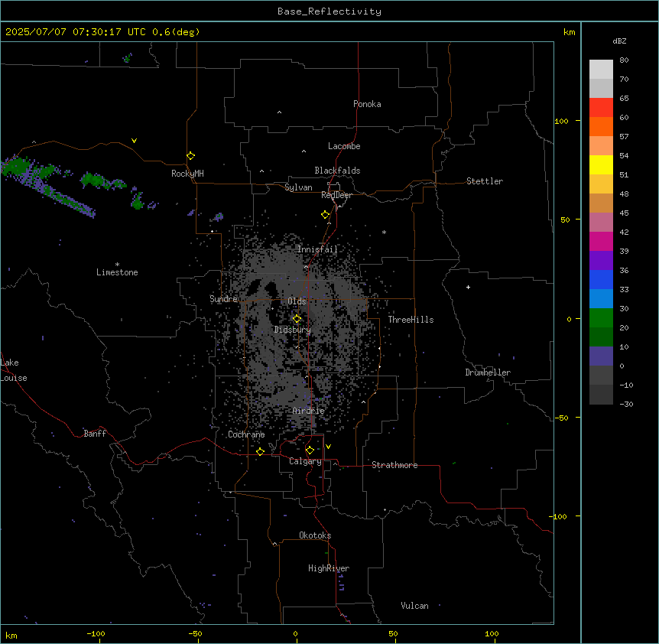Click the Cochrane city label

(246, 434)
